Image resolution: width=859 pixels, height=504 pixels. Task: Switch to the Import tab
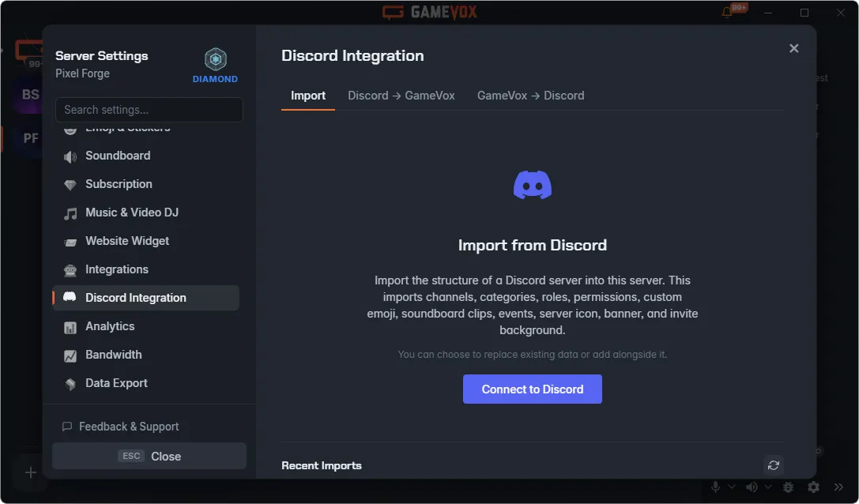[308, 96]
